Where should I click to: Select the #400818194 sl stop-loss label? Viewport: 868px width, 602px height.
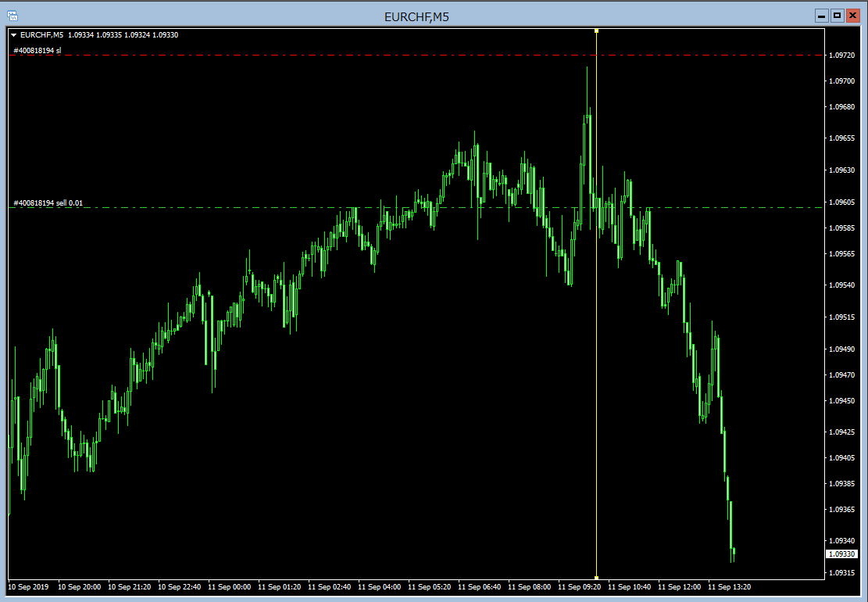pos(37,50)
